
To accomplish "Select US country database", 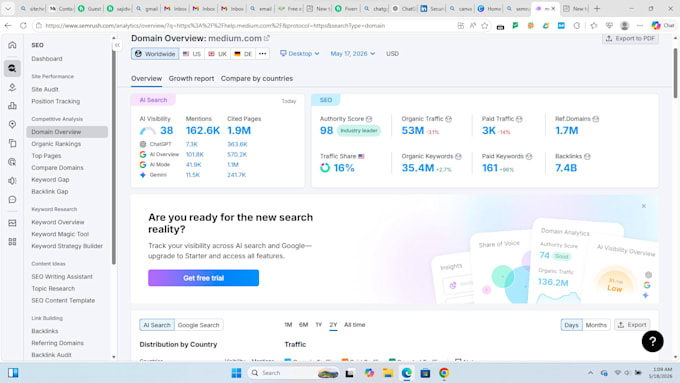I will [192, 54].
